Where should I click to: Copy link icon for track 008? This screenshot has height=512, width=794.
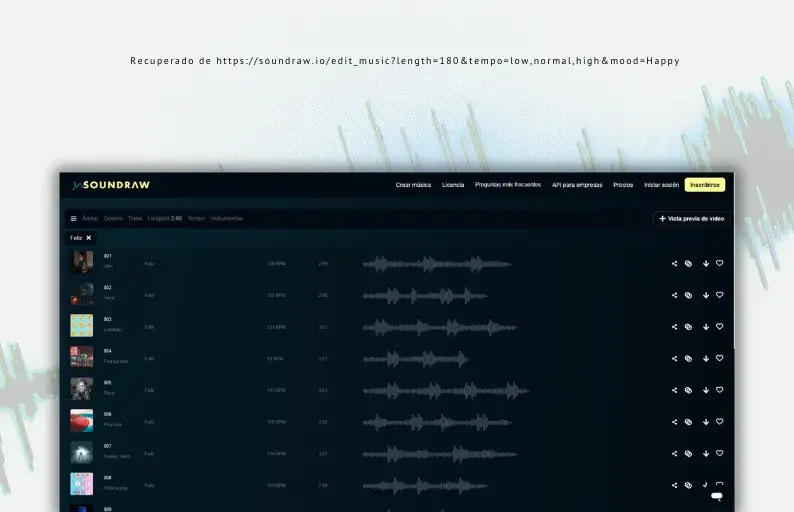tap(688, 485)
